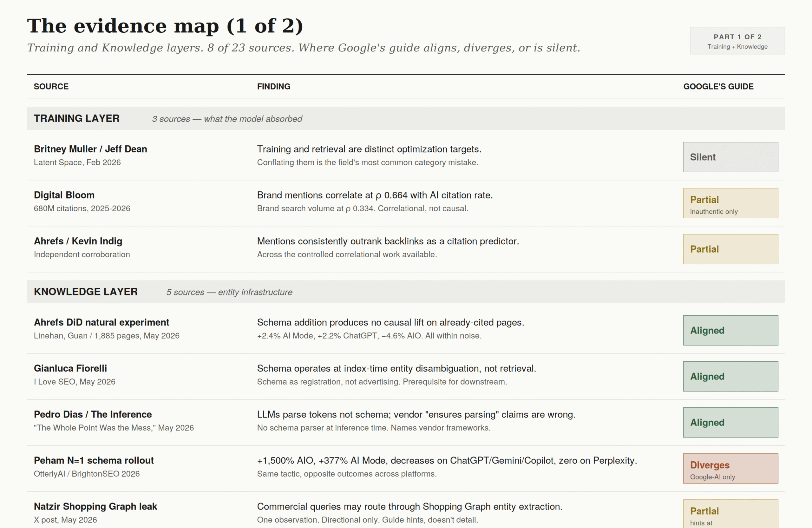The height and width of the screenshot is (528, 812).
Task: Click '5 sources — entity infrastructure' text
Action: (x=229, y=292)
